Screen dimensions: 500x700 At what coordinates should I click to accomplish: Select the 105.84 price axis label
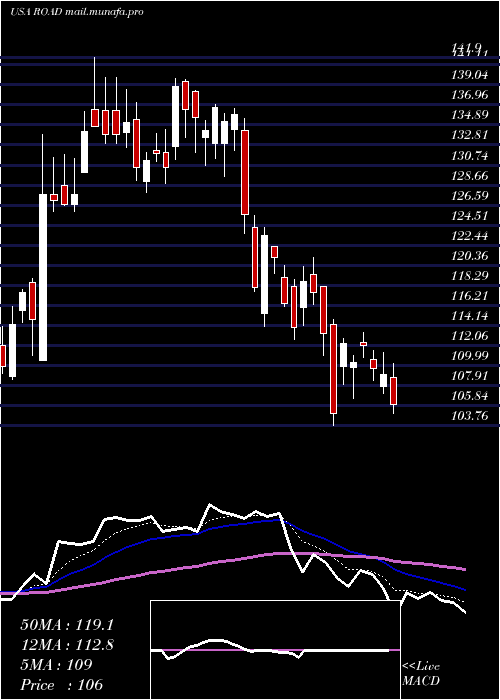[x=470, y=396]
